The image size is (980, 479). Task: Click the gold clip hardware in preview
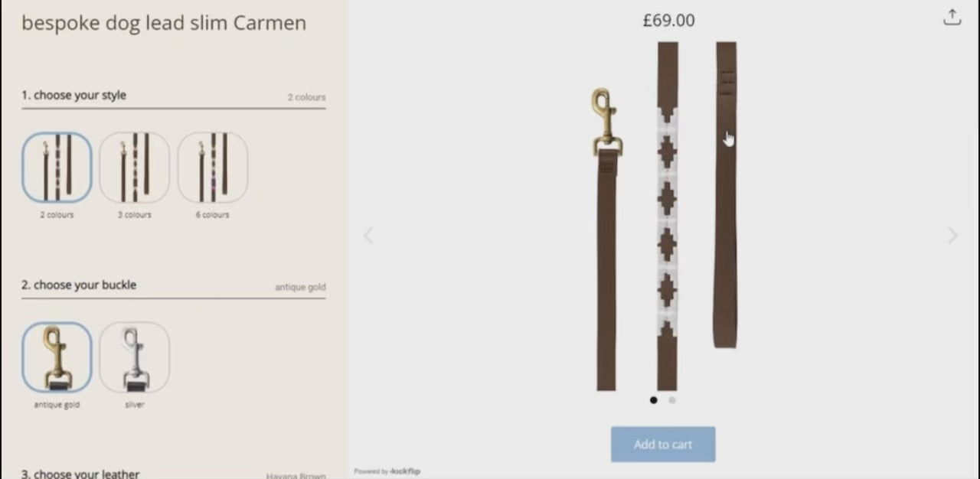point(606,122)
